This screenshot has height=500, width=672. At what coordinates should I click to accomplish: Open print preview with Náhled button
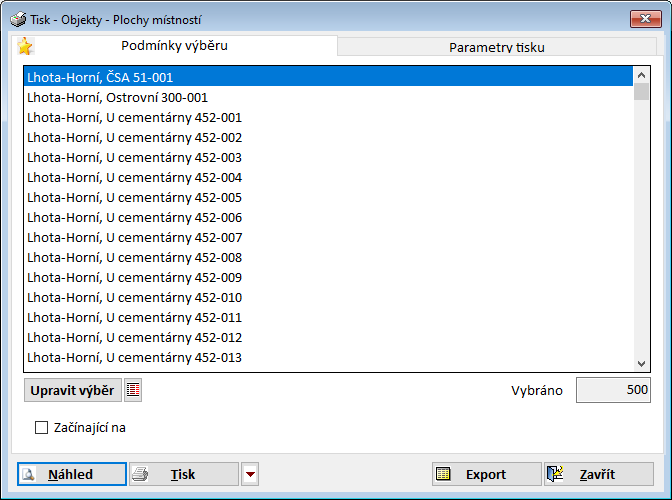click(x=71, y=475)
